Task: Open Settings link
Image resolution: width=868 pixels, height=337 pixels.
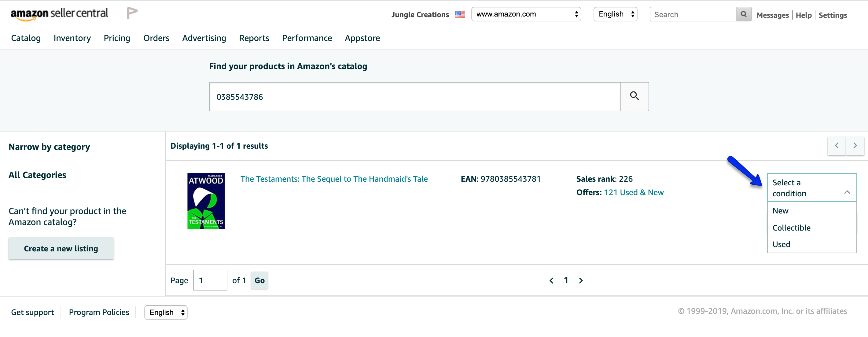Action: [x=833, y=15]
